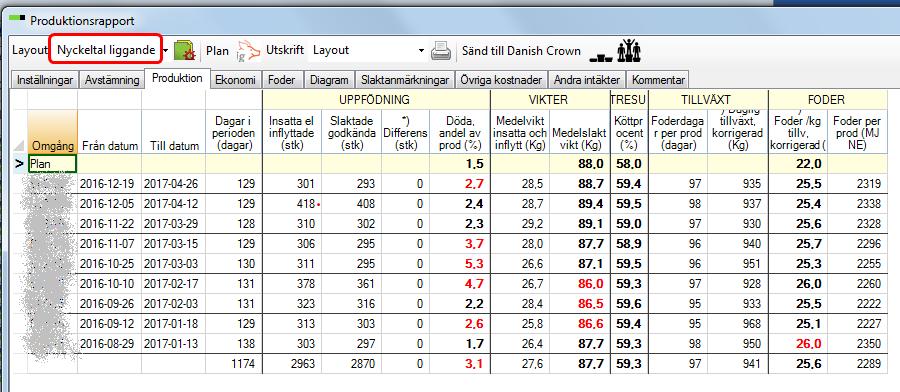The width and height of the screenshot is (900, 392).
Task: Click the Plan row 88,0 weight cell
Action: point(579,164)
